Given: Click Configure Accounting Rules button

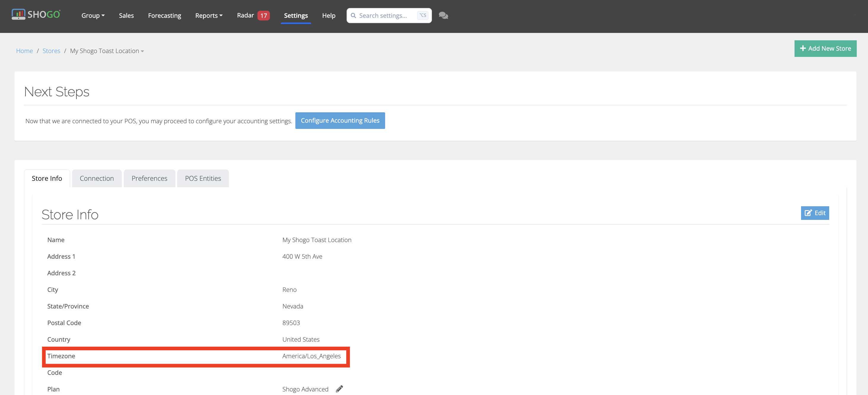Looking at the screenshot, I should tap(340, 121).
